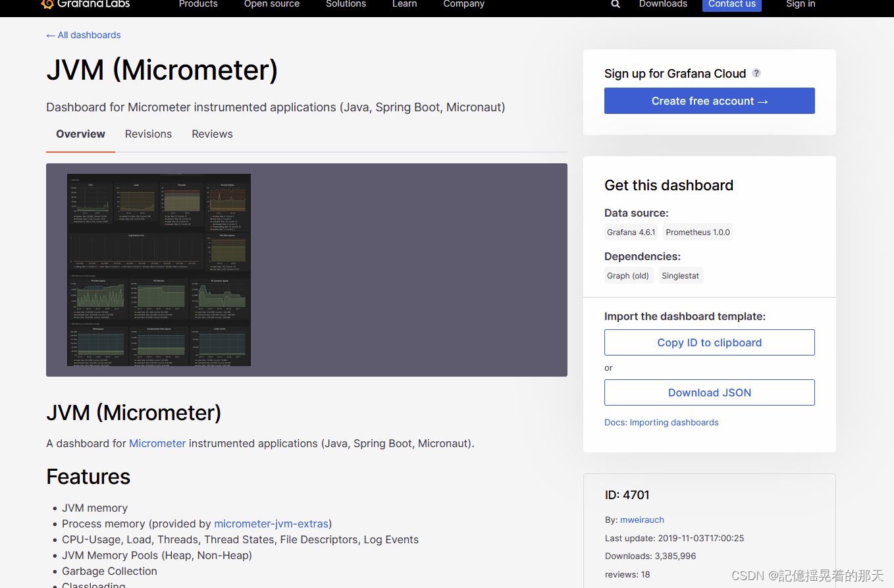Click Sign up for Grafana Cloud text
The image size is (894, 588).
[x=675, y=73]
